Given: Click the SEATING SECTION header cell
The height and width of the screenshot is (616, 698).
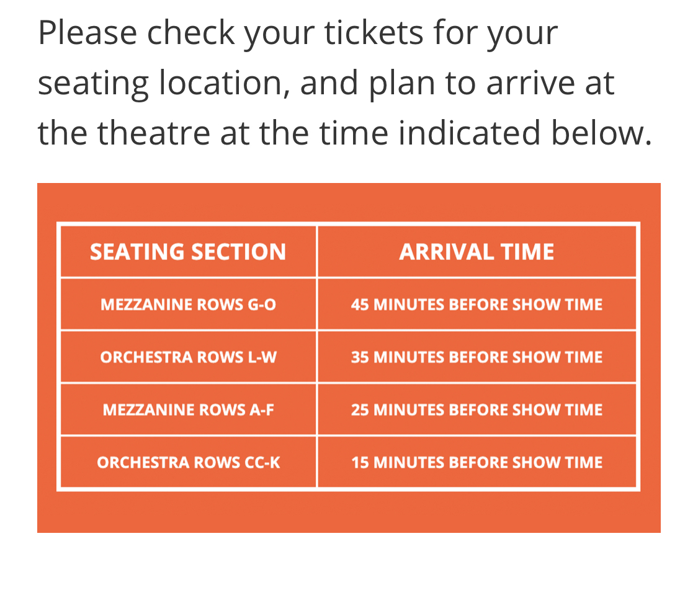Looking at the screenshot, I should point(188,252).
